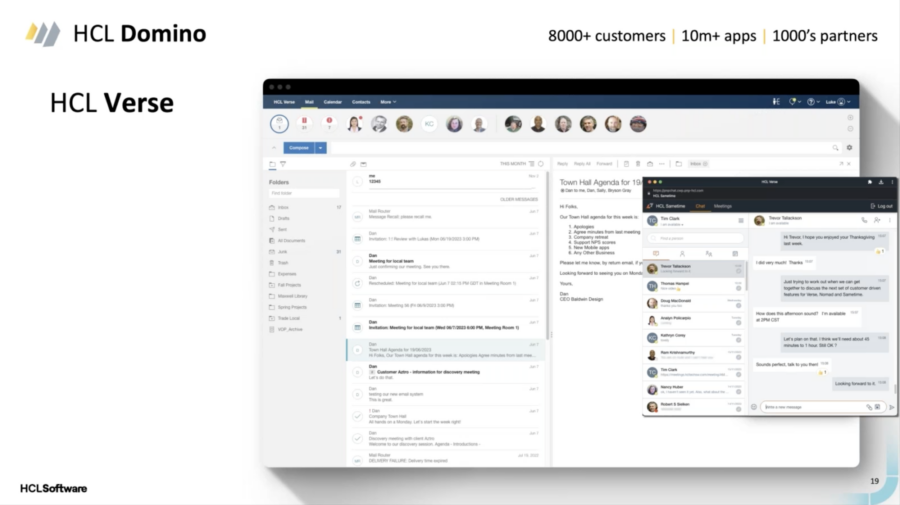The width and height of the screenshot is (900, 505).
Task: Open the Mail Router 'Message Recall' email
Action: coord(446,216)
